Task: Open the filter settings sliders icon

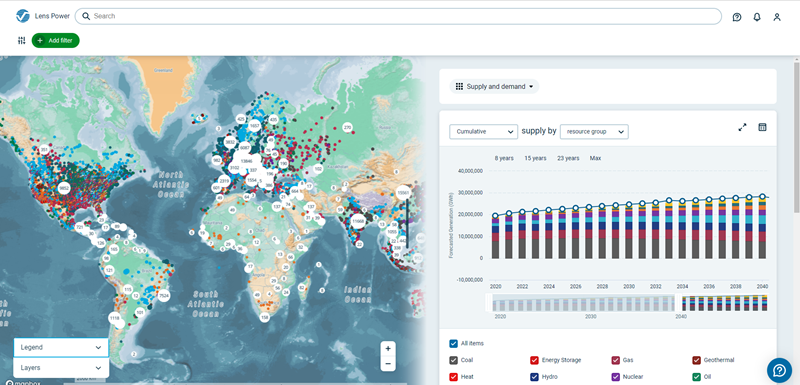Action: (x=21, y=40)
